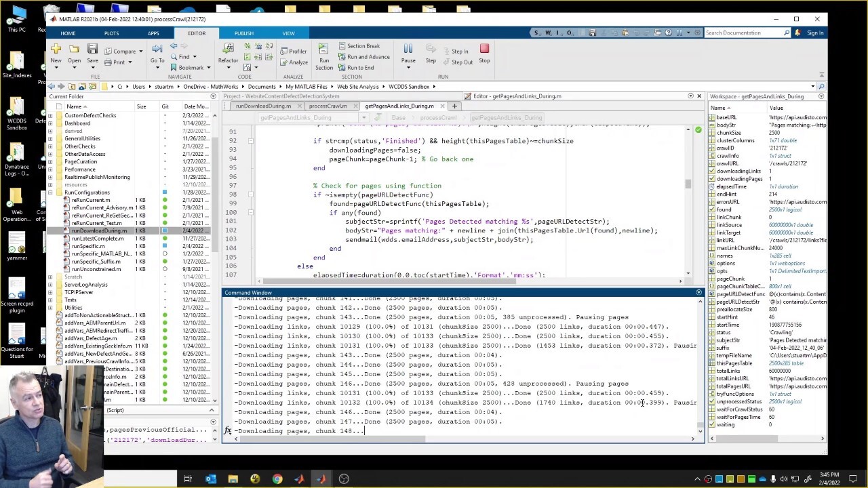Switch to the PUBLISH ribbon tab
The image size is (868, 488).
point(243,33)
